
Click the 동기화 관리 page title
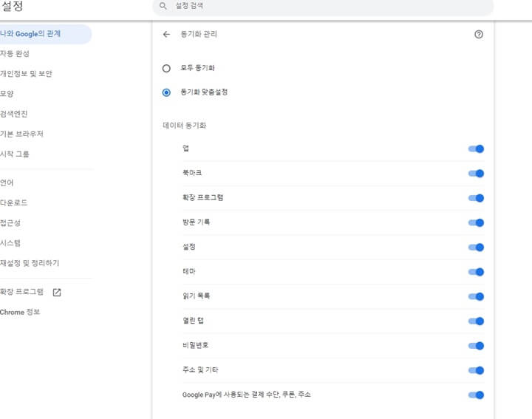coord(199,34)
